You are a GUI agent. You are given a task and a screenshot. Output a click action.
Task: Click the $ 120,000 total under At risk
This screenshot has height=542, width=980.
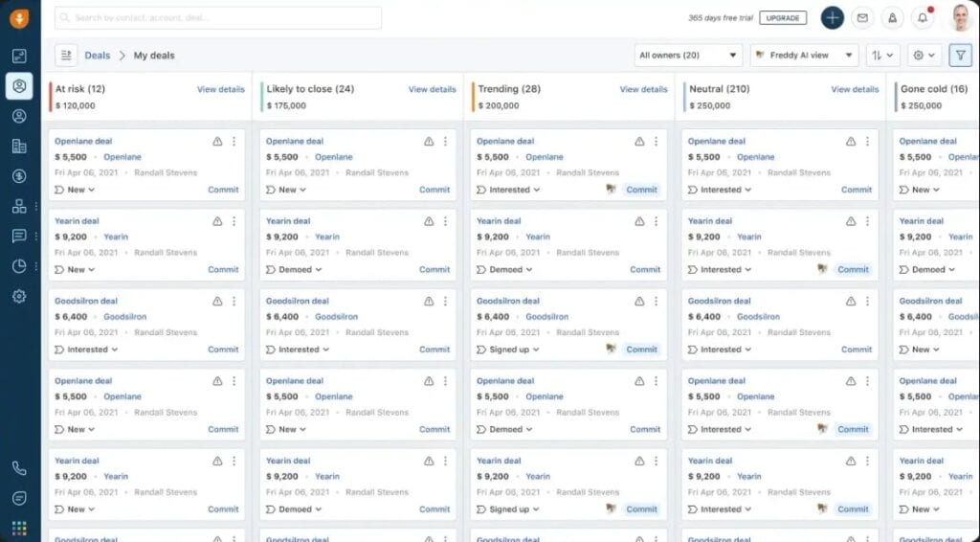(x=76, y=105)
